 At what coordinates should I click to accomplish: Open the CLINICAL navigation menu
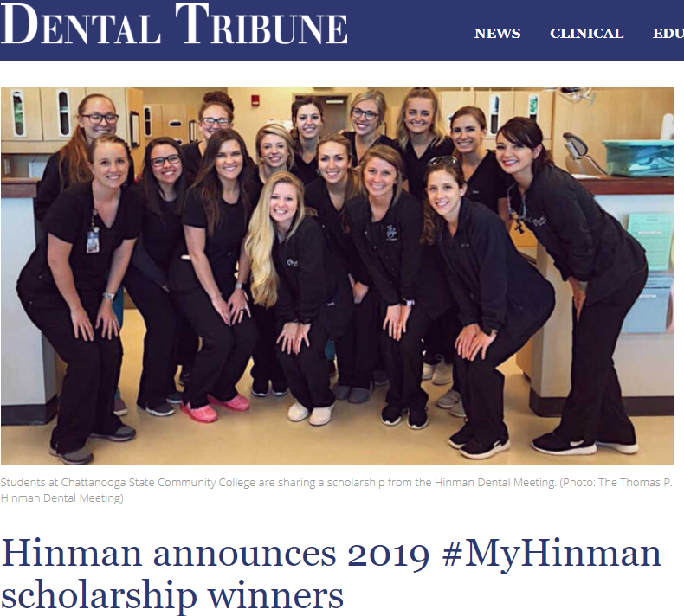pyautogui.click(x=586, y=34)
